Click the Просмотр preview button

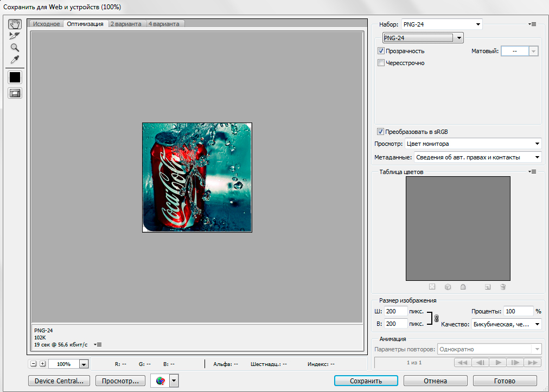tap(120, 381)
